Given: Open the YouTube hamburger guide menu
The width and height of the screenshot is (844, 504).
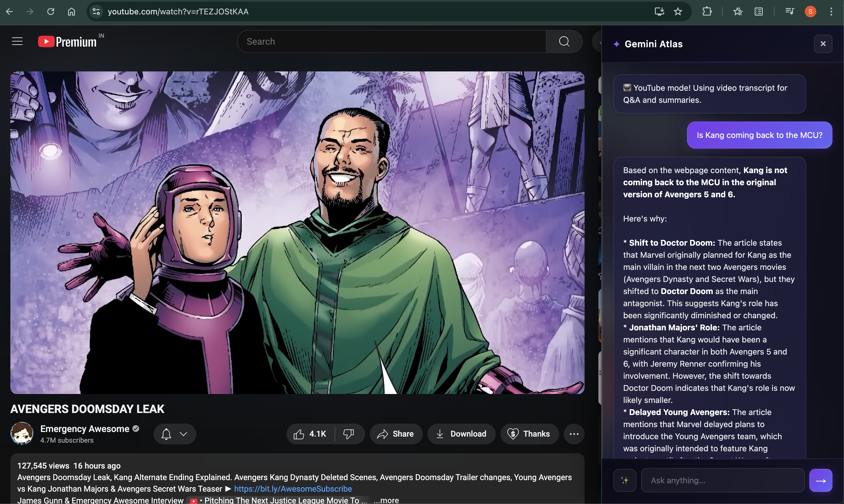Looking at the screenshot, I should click(x=17, y=41).
